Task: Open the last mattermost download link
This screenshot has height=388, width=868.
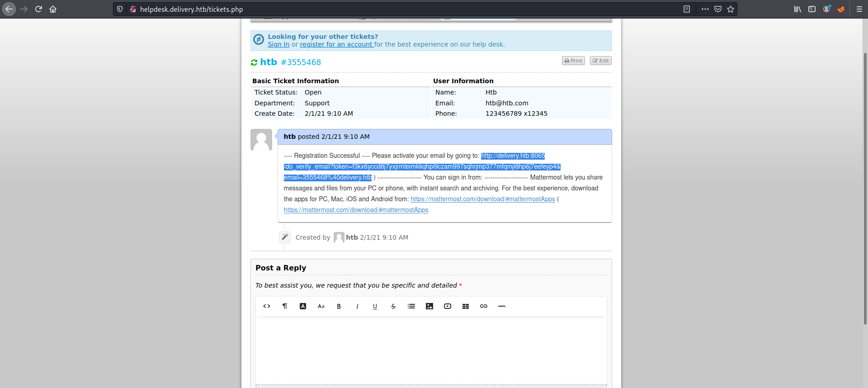Action: point(356,210)
